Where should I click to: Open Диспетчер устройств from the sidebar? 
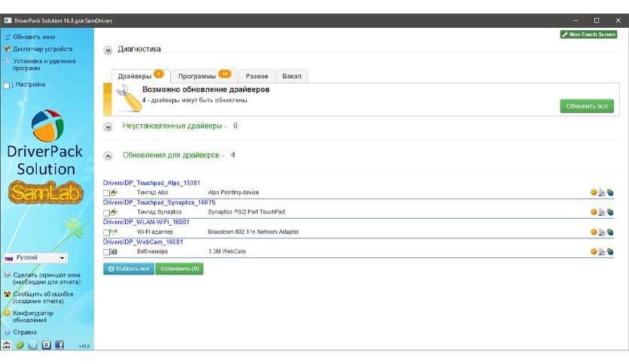tap(41, 49)
